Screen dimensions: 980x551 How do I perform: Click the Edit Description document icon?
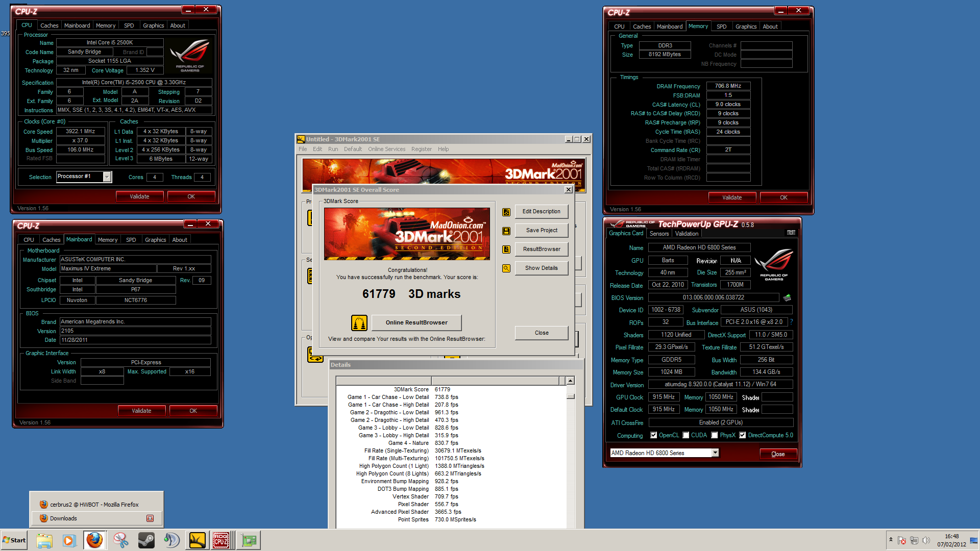coord(506,212)
